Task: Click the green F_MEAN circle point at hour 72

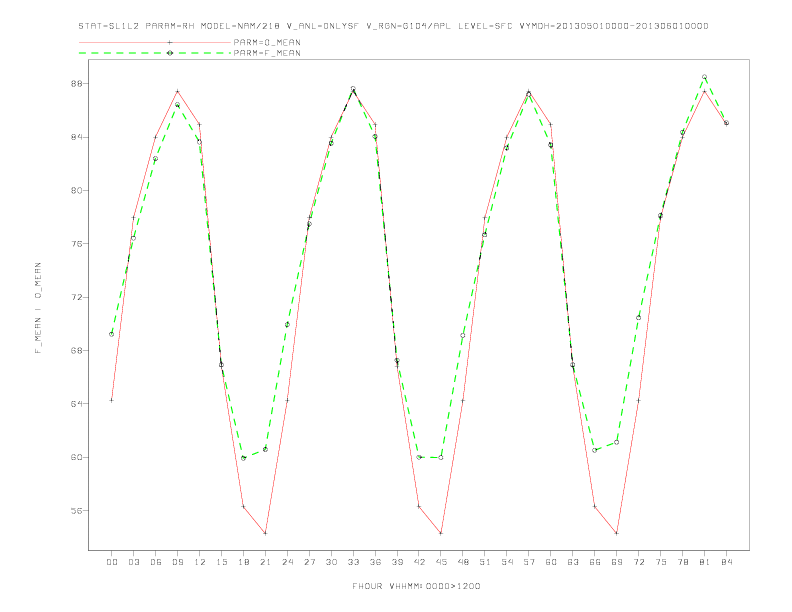Action: click(638, 318)
